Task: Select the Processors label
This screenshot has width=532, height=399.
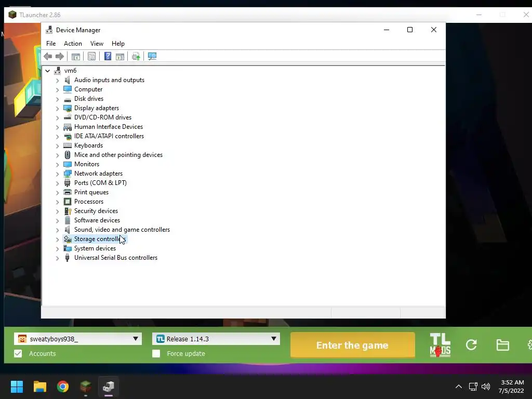Action: (x=89, y=202)
